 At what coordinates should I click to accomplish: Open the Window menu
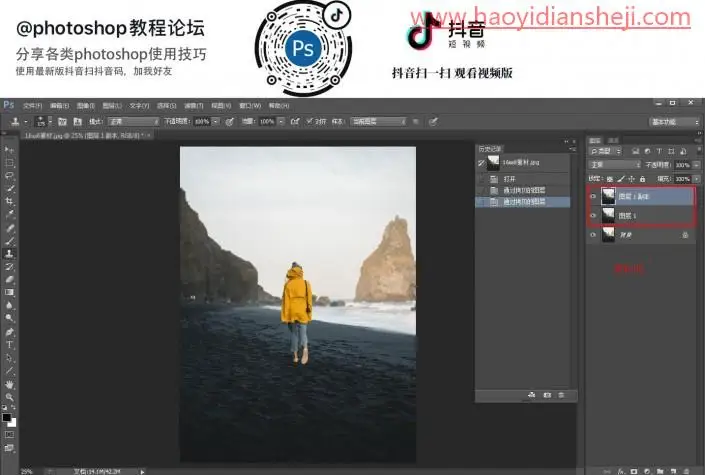click(x=250, y=106)
